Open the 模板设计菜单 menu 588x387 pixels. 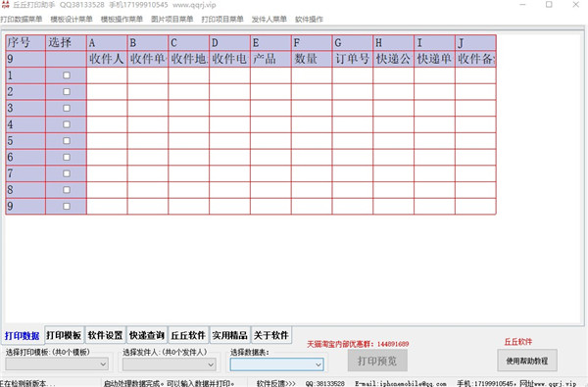(72, 20)
